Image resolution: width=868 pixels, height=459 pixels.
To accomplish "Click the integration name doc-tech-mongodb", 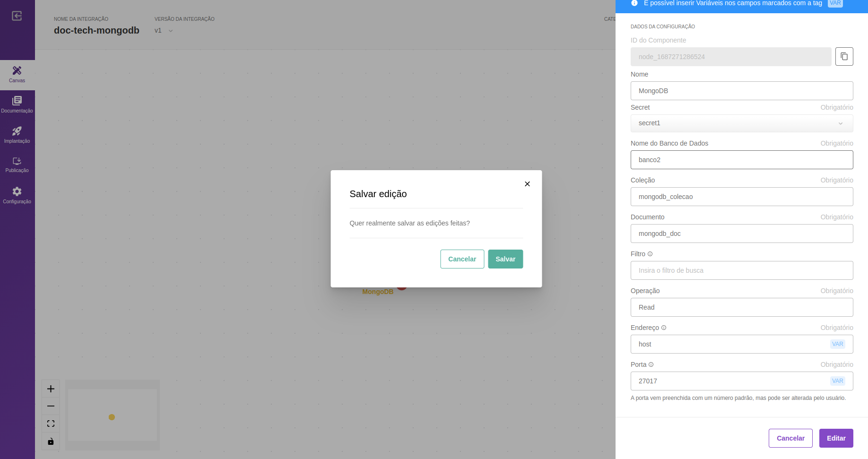I will [96, 30].
